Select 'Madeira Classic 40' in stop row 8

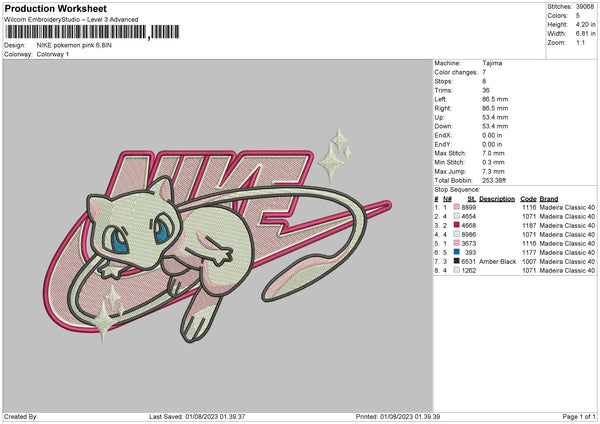(x=567, y=271)
